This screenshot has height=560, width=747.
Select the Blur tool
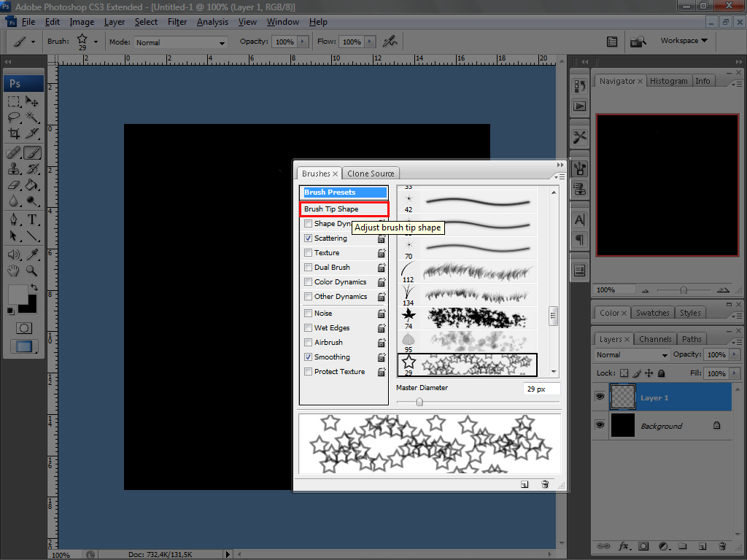point(14,201)
